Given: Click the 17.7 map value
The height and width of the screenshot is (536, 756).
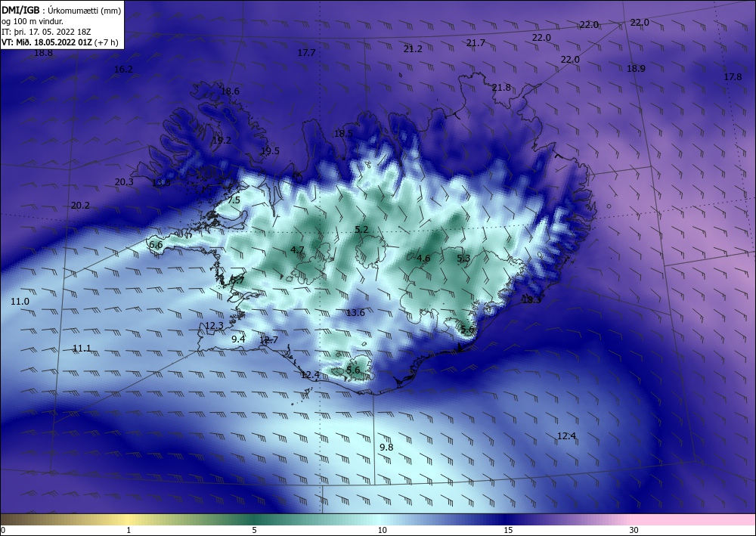Looking at the screenshot, I should pos(306,52).
